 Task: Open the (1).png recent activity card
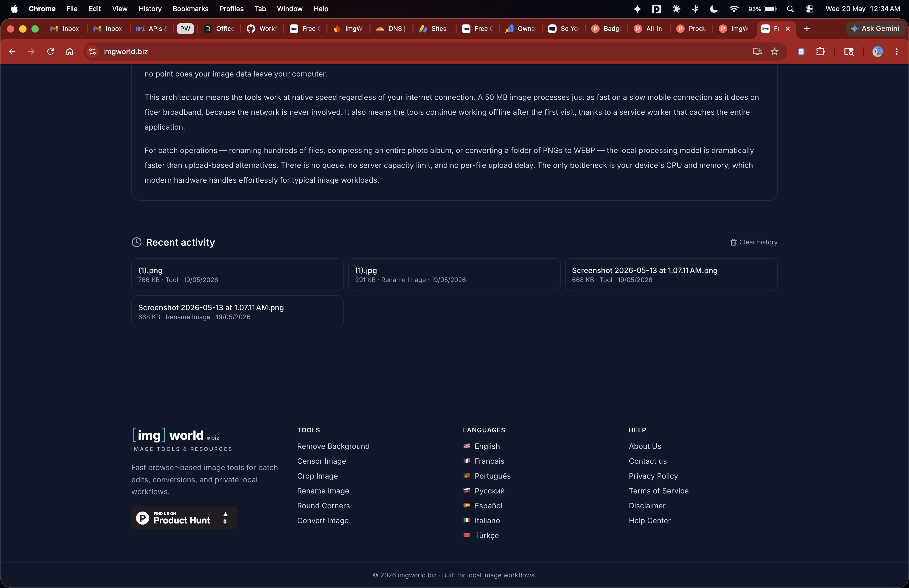coord(237,274)
